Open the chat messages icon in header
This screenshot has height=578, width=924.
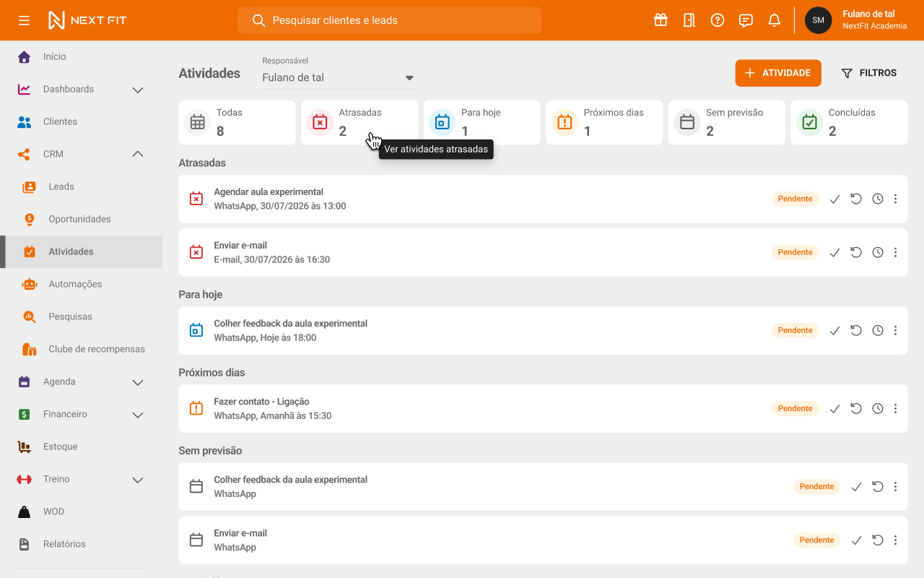746,20
